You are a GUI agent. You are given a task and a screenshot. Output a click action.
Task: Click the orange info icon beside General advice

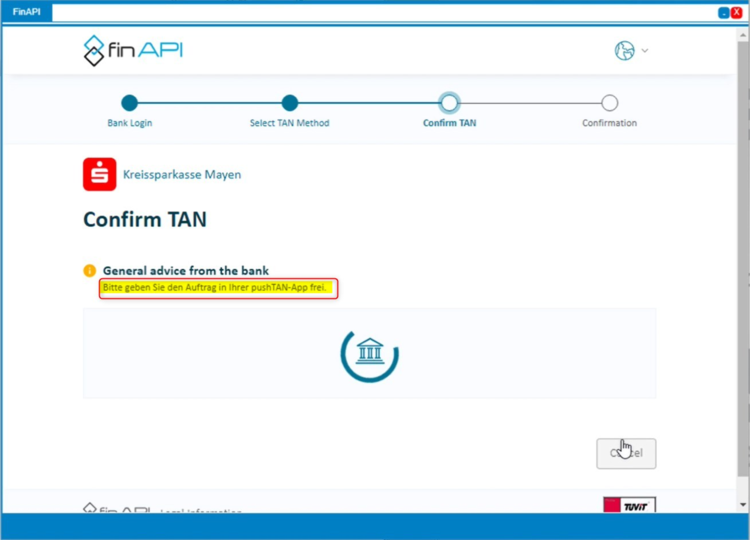coord(89,271)
